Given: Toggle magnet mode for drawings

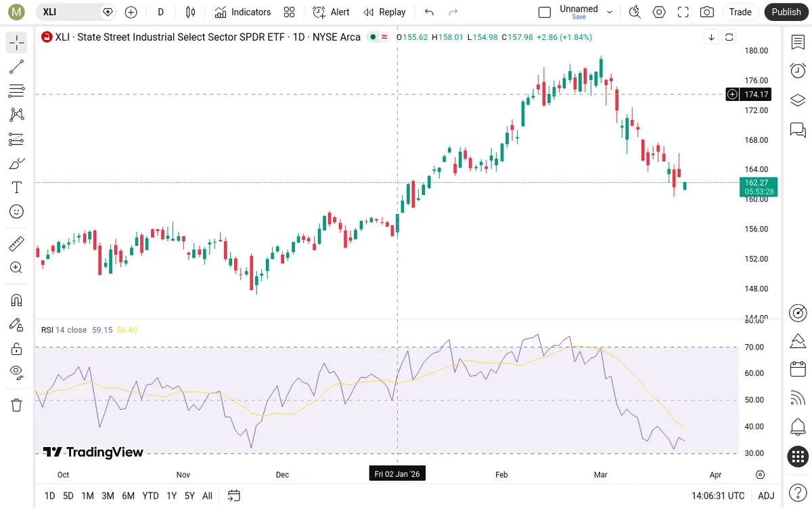Looking at the screenshot, I should tap(17, 300).
